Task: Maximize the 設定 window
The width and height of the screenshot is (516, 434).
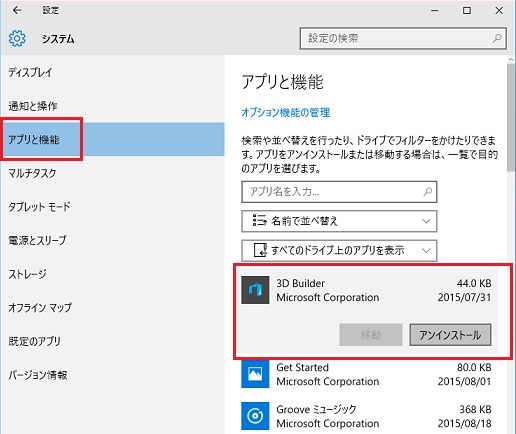Action: [x=467, y=11]
